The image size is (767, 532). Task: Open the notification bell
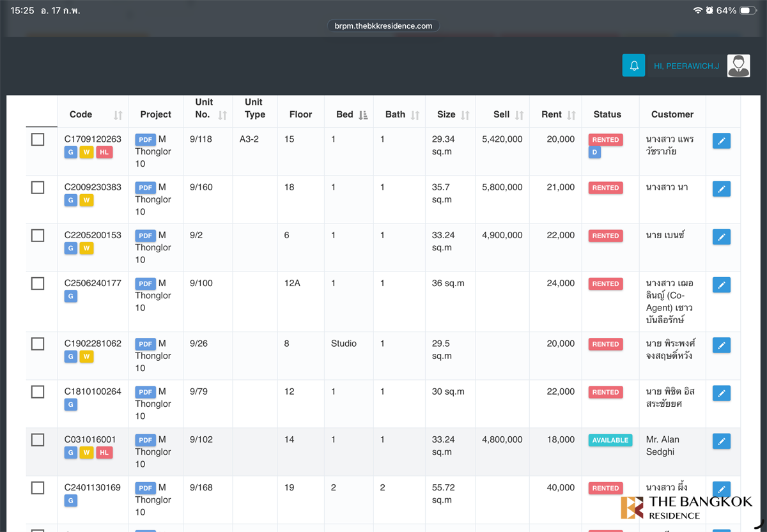tap(633, 66)
